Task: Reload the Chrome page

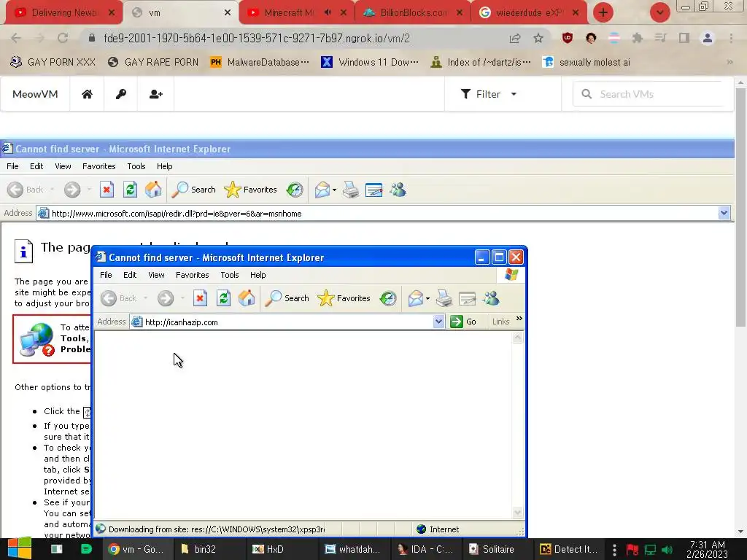Action: pos(63,38)
